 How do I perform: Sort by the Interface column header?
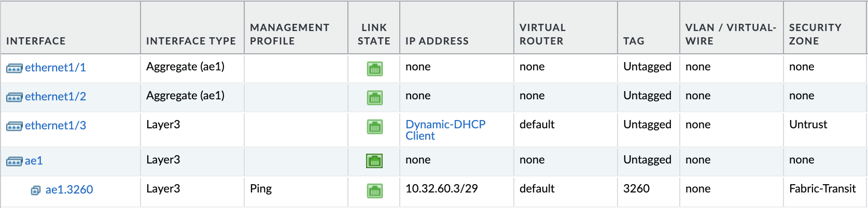(36, 41)
